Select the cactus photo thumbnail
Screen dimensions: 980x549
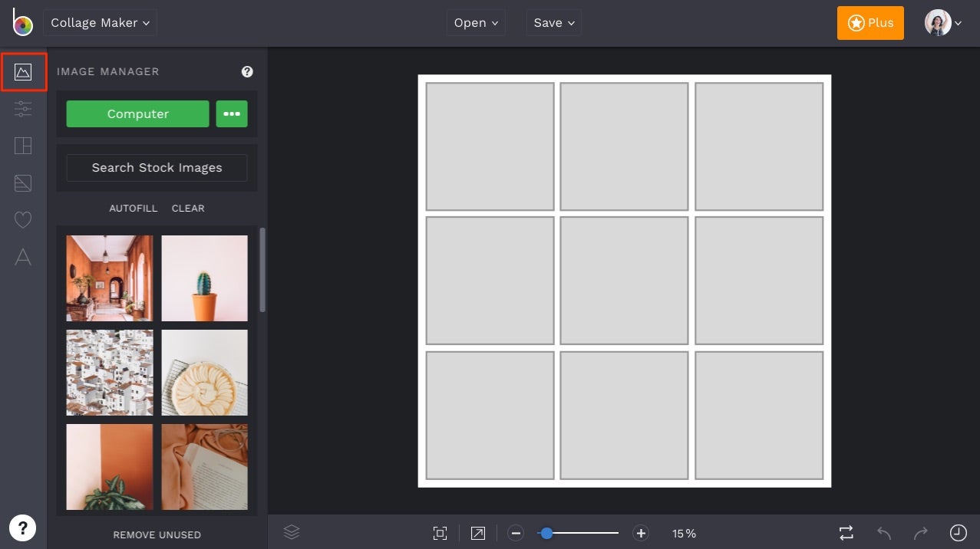pos(204,278)
